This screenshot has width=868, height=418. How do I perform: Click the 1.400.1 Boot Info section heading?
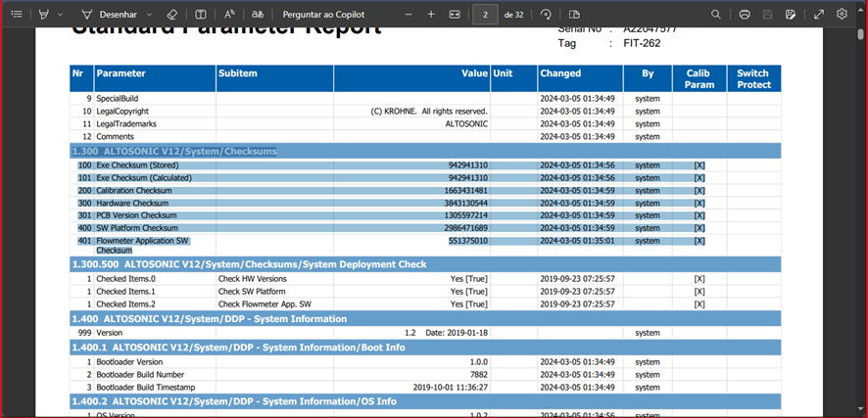pyautogui.click(x=238, y=348)
